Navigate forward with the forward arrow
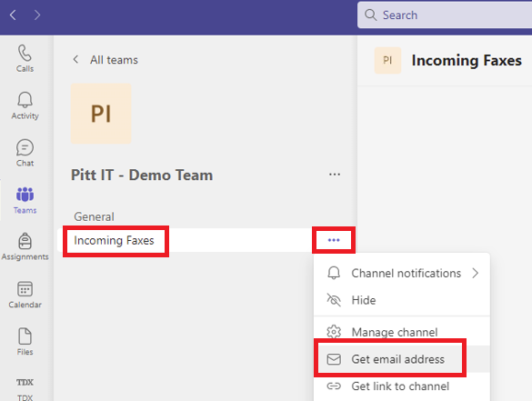 [x=37, y=15]
